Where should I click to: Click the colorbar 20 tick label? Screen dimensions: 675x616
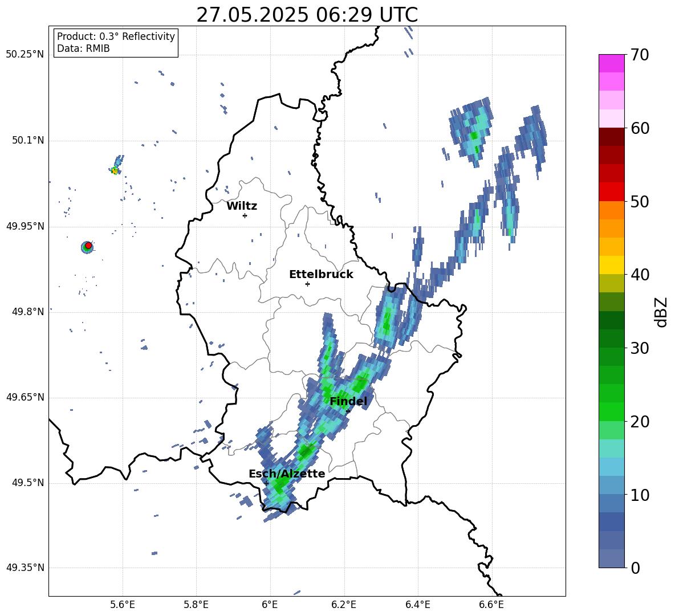(x=640, y=421)
